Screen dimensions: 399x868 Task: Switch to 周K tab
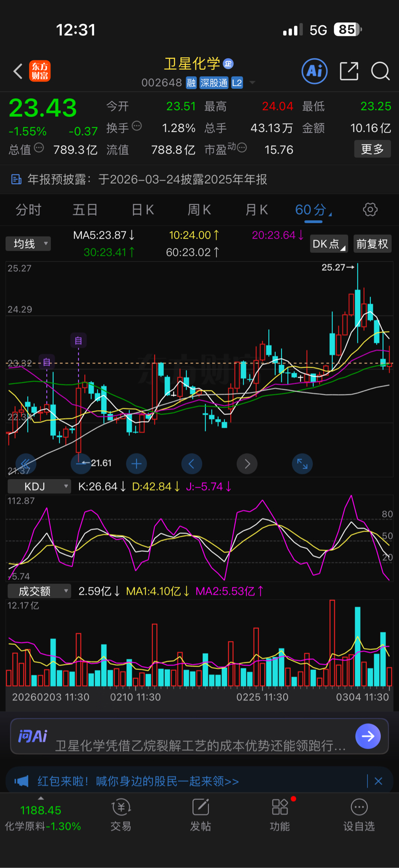(x=199, y=210)
